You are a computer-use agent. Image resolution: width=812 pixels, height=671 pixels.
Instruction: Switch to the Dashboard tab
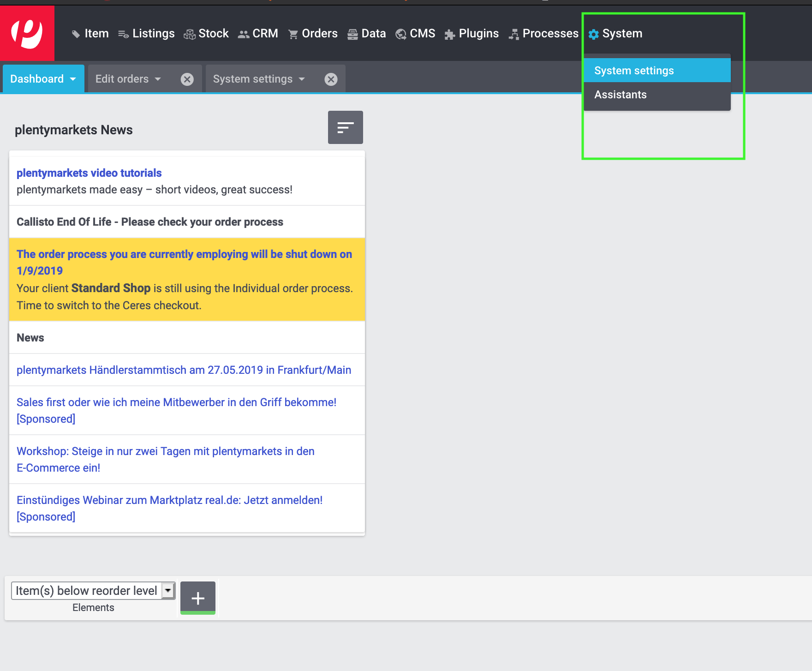[x=37, y=79]
